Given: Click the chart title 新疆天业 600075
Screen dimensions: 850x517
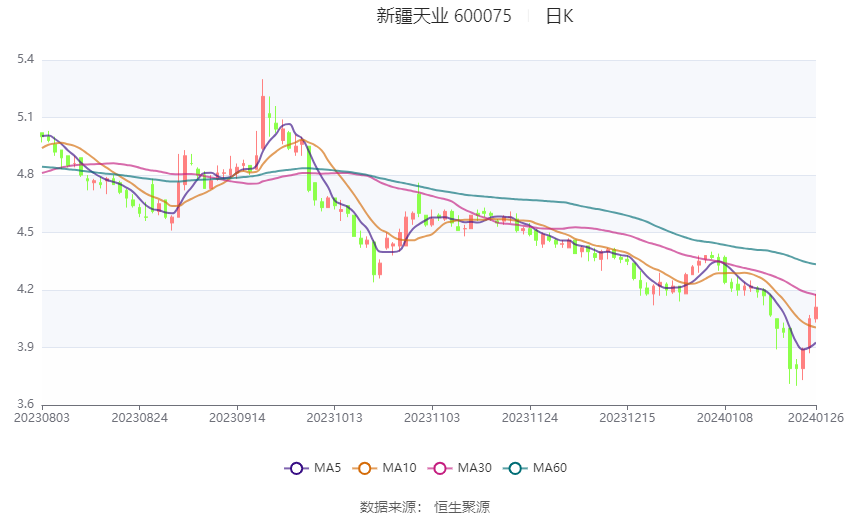Looking at the screenshot, I should 443,16.
